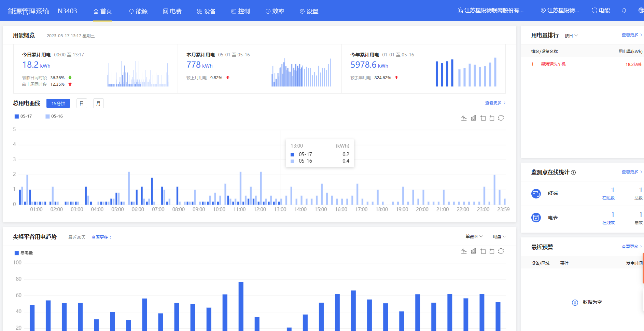The image size is (644, 331).
Task: Open the 设置 menu
Action: [x=309, y=11]
